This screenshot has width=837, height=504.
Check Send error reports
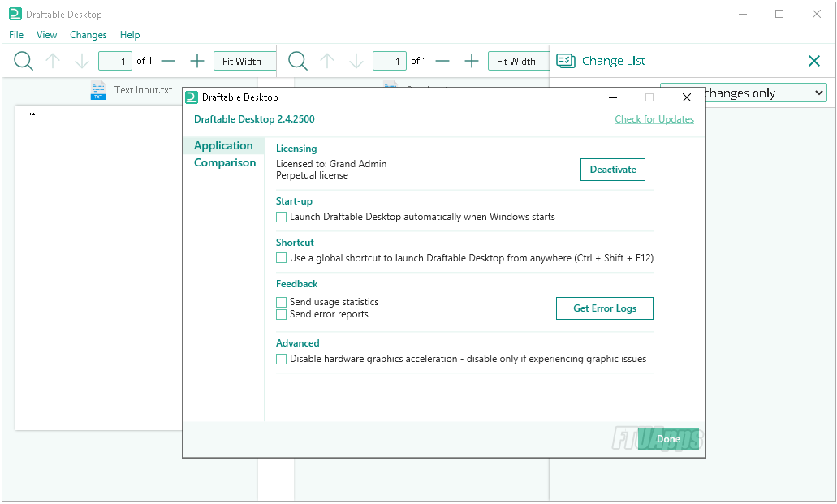click(282, 314)
